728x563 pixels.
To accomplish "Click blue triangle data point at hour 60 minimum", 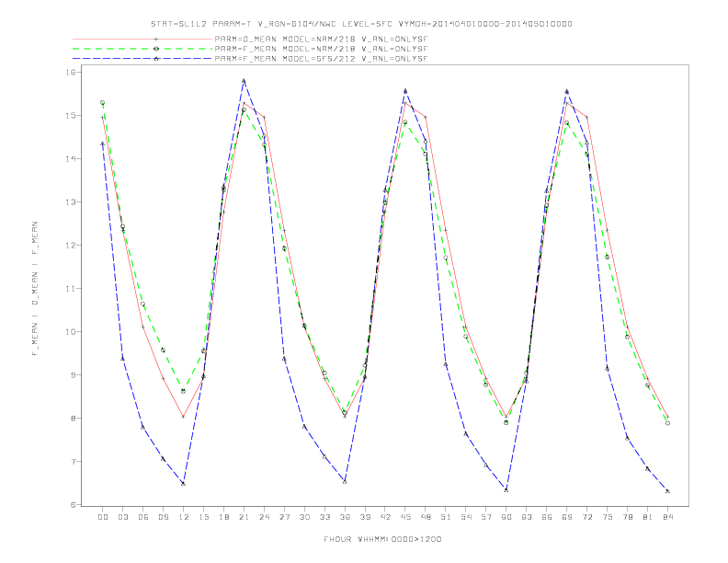I will click(x=506, y=489).
